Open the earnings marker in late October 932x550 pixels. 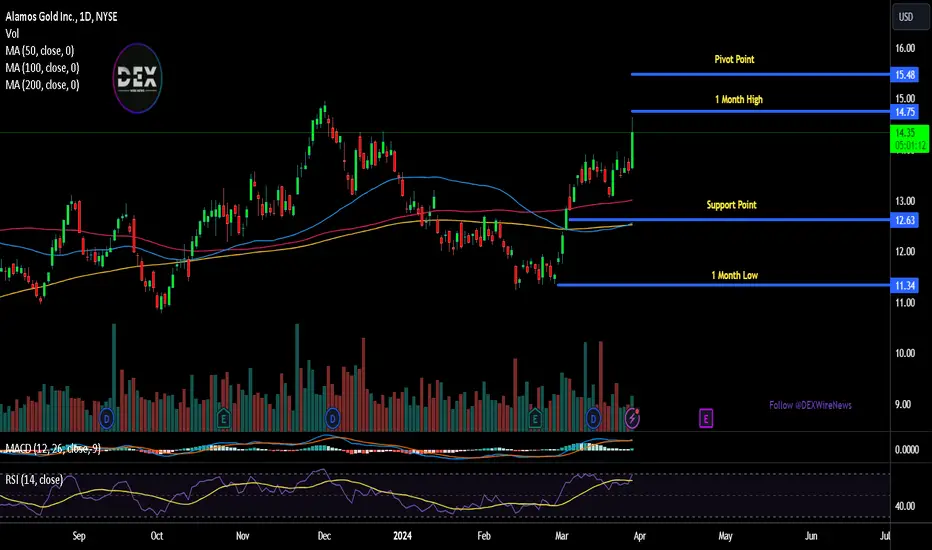click(x=223, y=419)
